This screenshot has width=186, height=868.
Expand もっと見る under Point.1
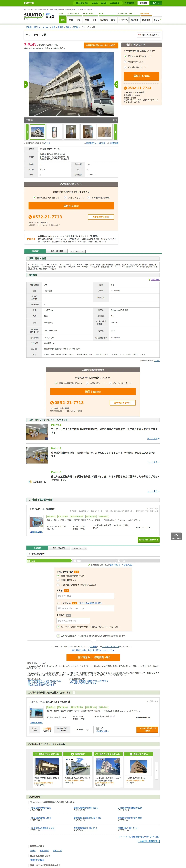tap(154, 438)
